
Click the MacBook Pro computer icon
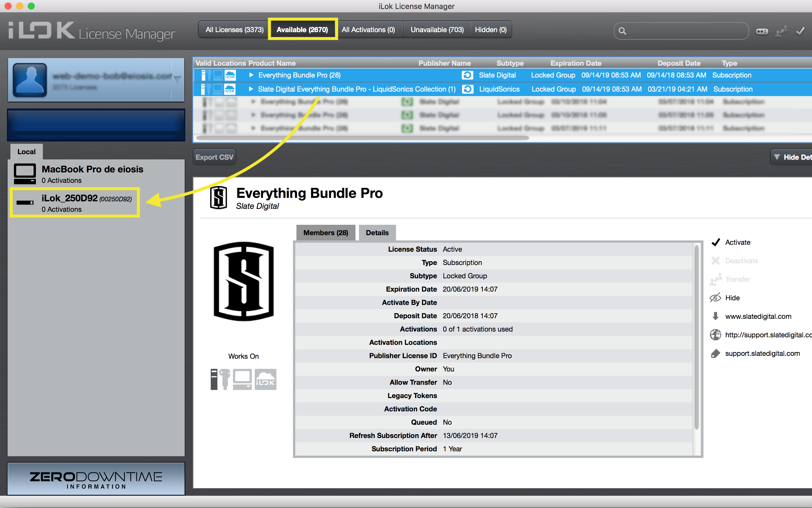point(25,174)
